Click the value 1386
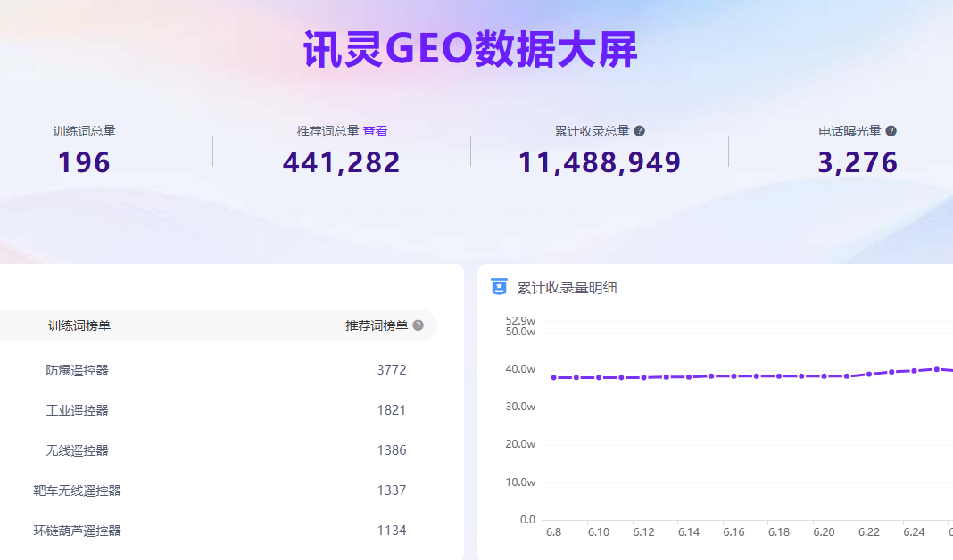The image size is (953, 560). pos(392,450)
